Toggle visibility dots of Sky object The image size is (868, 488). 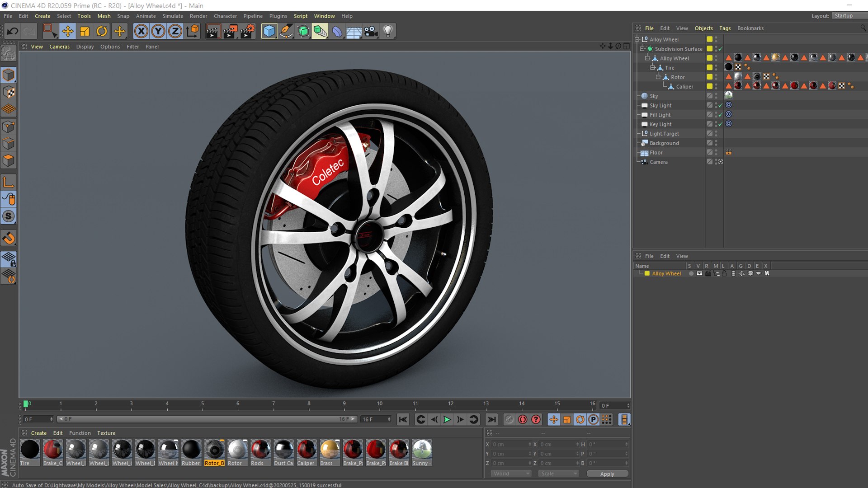716,96
